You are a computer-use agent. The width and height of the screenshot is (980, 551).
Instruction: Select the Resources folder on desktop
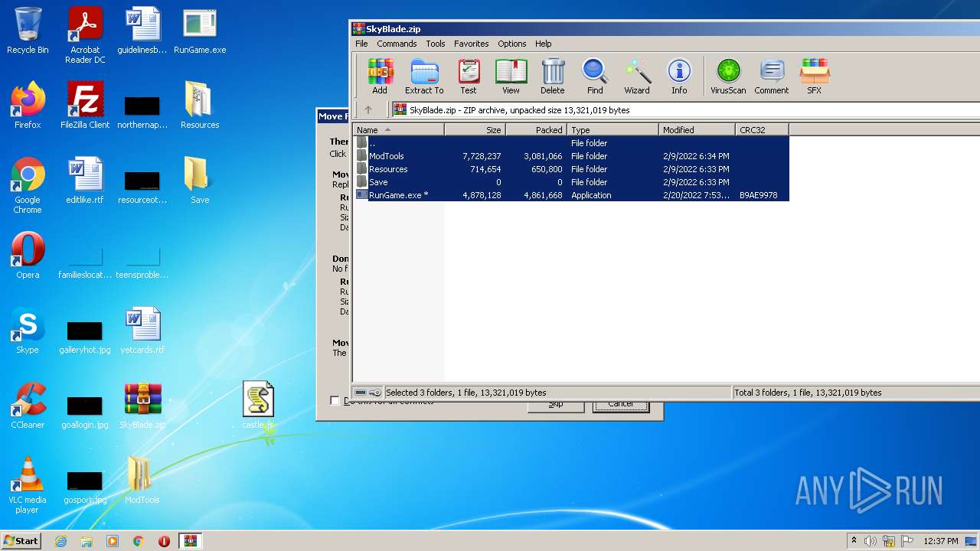click(200, 106)
